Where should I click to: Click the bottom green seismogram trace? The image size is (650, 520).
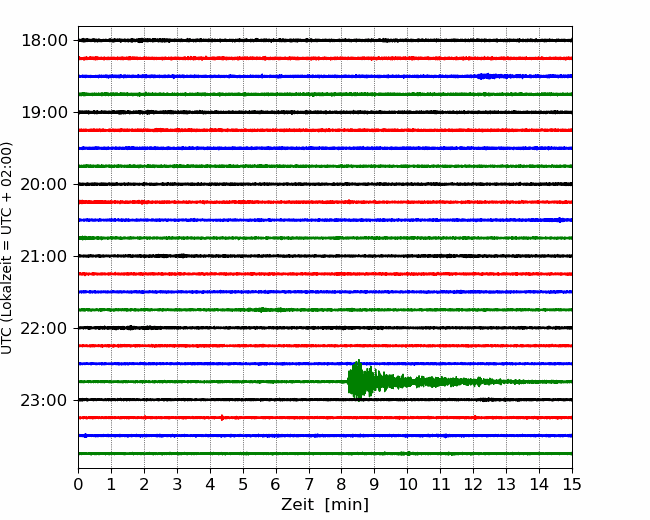tap(325, 454)
